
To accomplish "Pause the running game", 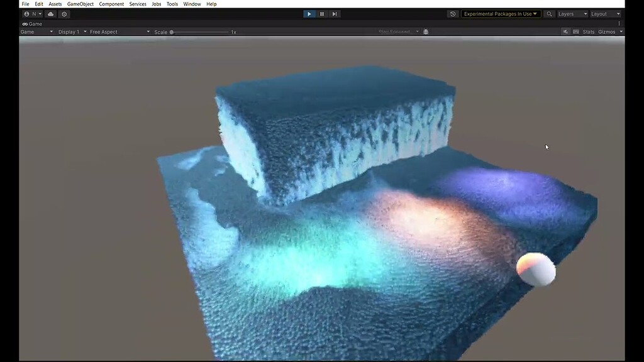I will click(321, 13).
